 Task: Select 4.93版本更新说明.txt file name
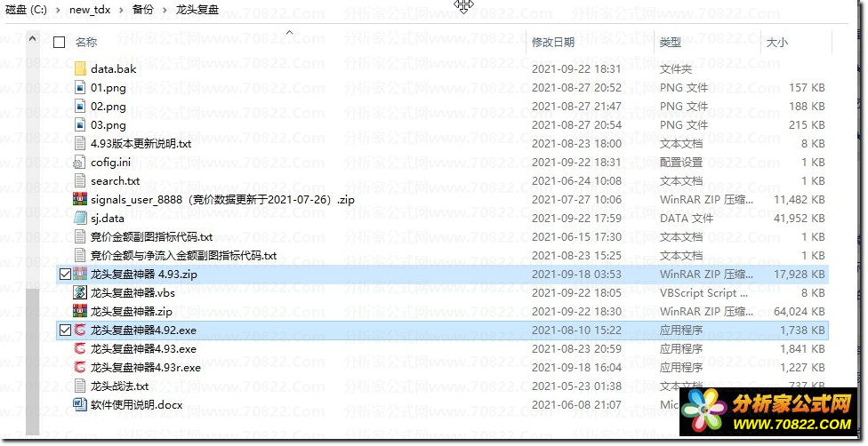pyautogui.click(x=141, y=143)
